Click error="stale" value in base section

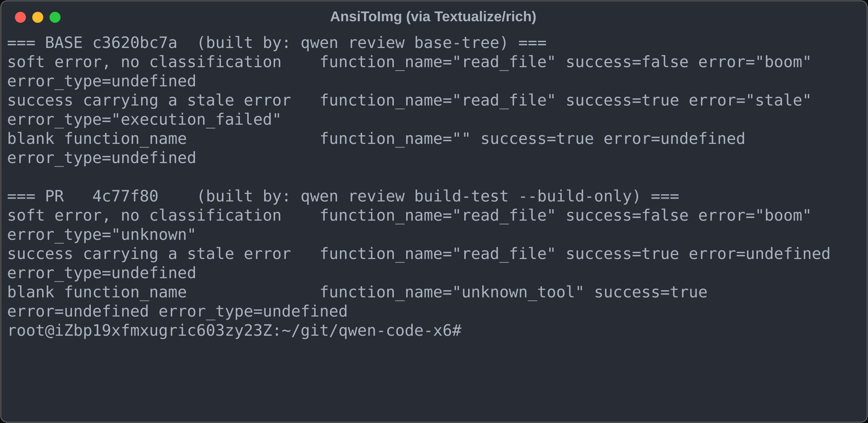click(750, 100)
